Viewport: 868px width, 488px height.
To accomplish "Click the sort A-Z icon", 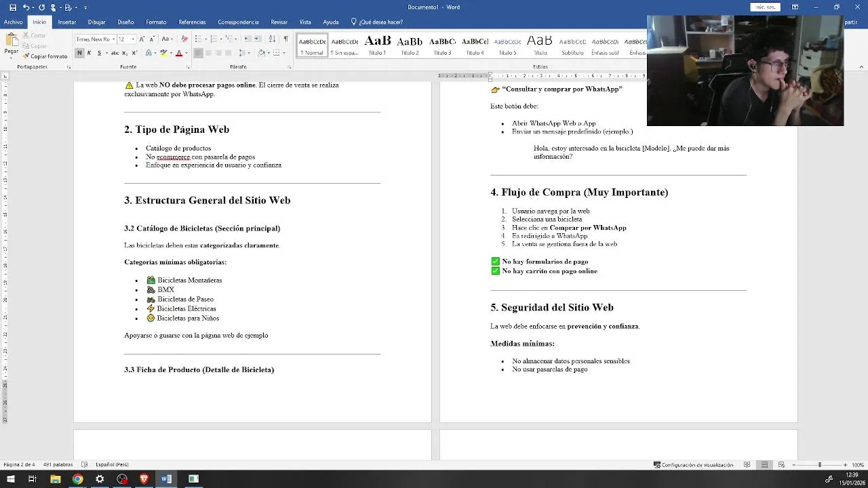I will click(x=273, y=39).
